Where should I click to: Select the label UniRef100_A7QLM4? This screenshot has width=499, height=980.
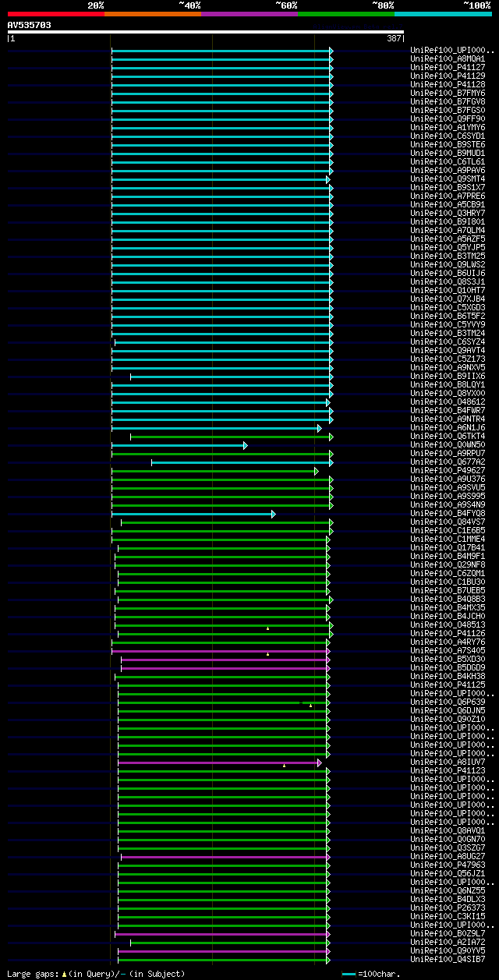pyautogui.click(x=448, y=231)
